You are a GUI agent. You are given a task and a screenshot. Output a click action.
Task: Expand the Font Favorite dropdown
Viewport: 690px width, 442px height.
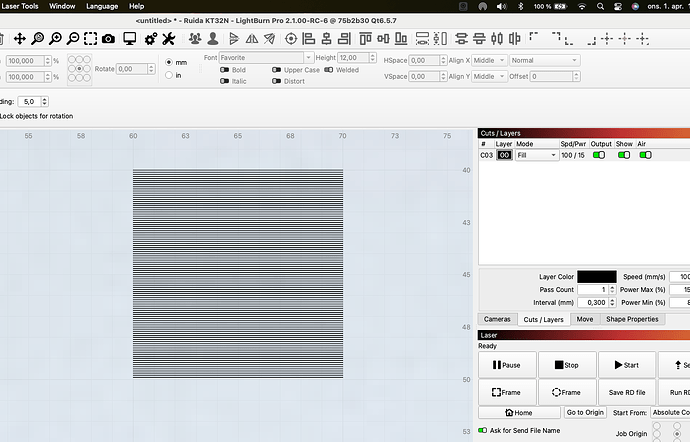[266, 58]
